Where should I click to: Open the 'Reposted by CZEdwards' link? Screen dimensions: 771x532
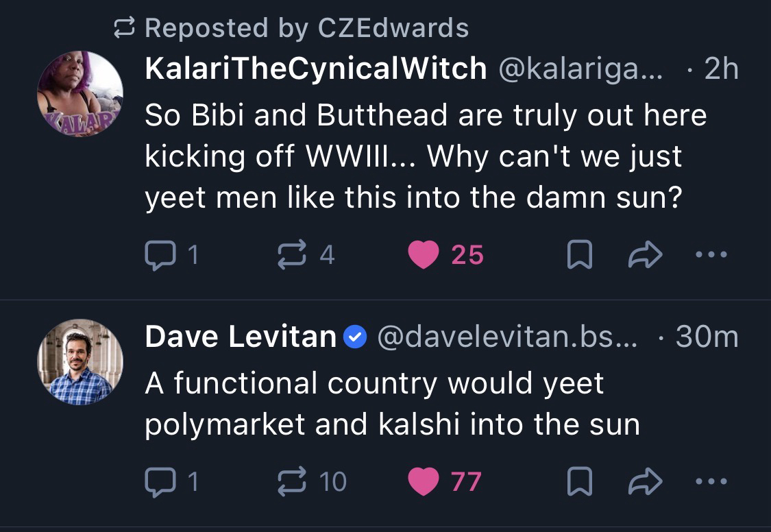tap(307, 28)
